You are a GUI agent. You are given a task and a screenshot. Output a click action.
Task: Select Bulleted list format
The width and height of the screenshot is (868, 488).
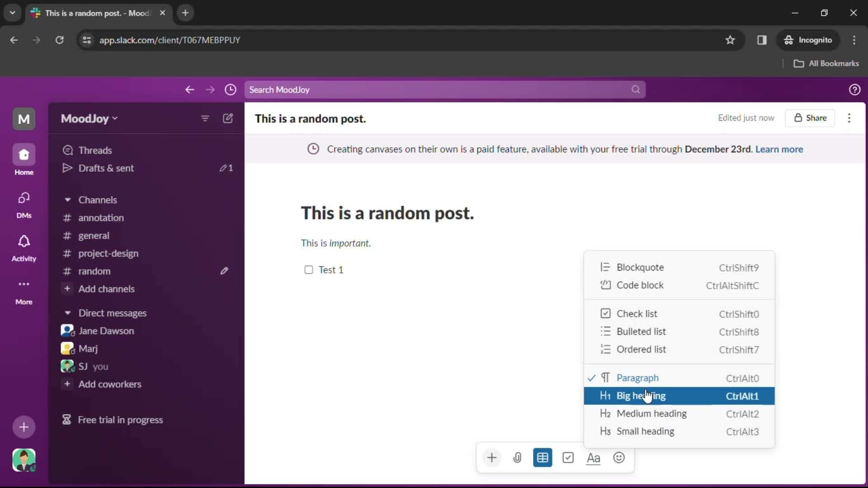(641, 331)
